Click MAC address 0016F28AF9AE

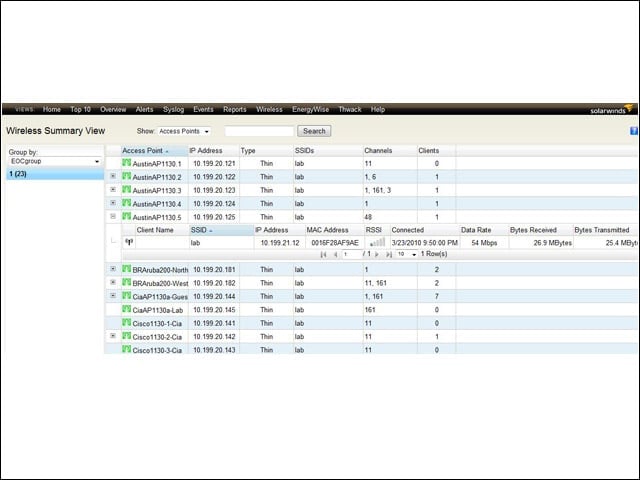(335, 243)
